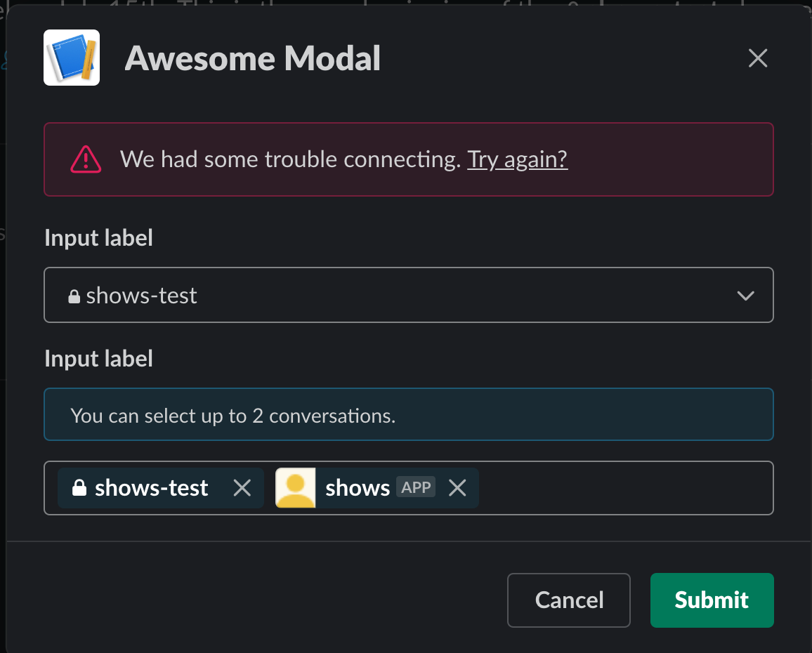The height and width of the screenshot is (653, 812).
Task: Click the second Input label text
Action: tap(98, 359)
